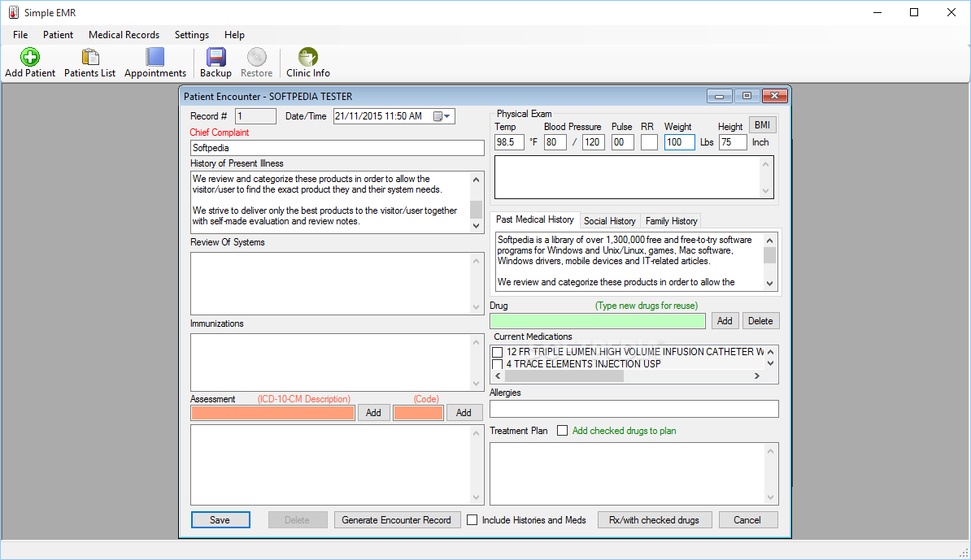This screenshot has height=560, width=971.
Task: Click the Height input field
Action: coord(733,142)
